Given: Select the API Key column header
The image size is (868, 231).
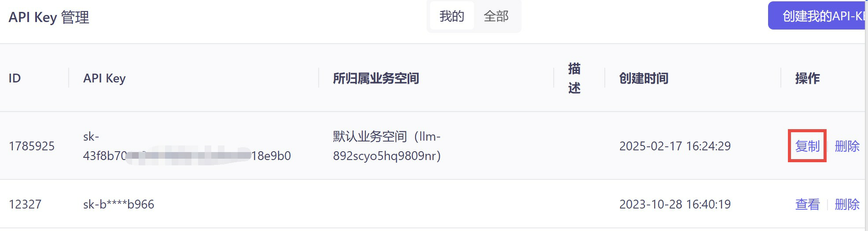Looking at the screenshot, I should [104, 78].
